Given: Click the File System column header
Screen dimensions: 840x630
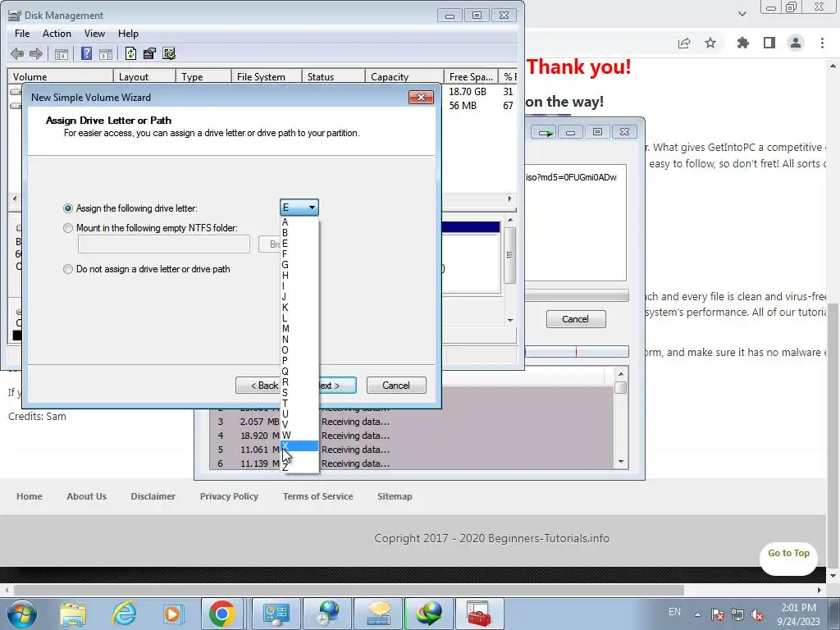Looking at the screenshot, I should click(267, 76).
